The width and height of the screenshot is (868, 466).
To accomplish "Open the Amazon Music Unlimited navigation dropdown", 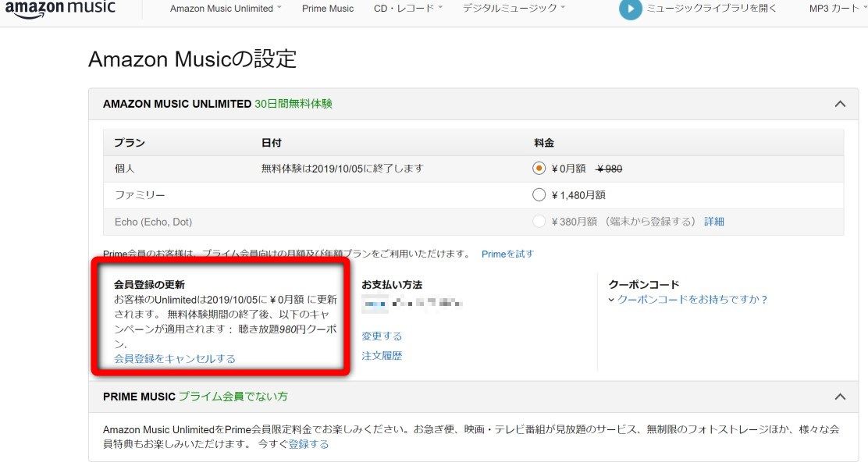I will 225,9.
